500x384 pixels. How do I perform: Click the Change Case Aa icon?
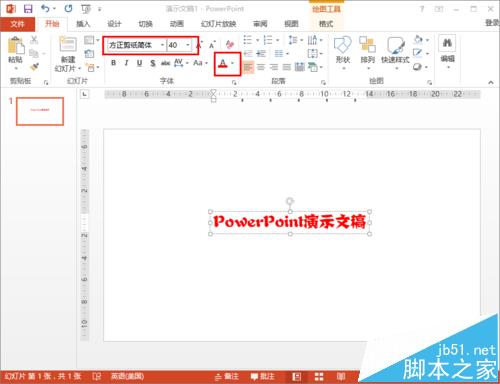tap(198, 62)
